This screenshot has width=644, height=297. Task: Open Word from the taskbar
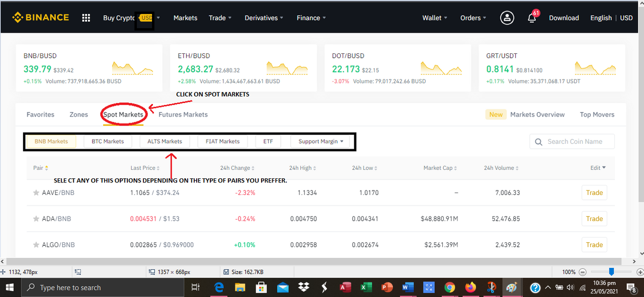(408, 287)
